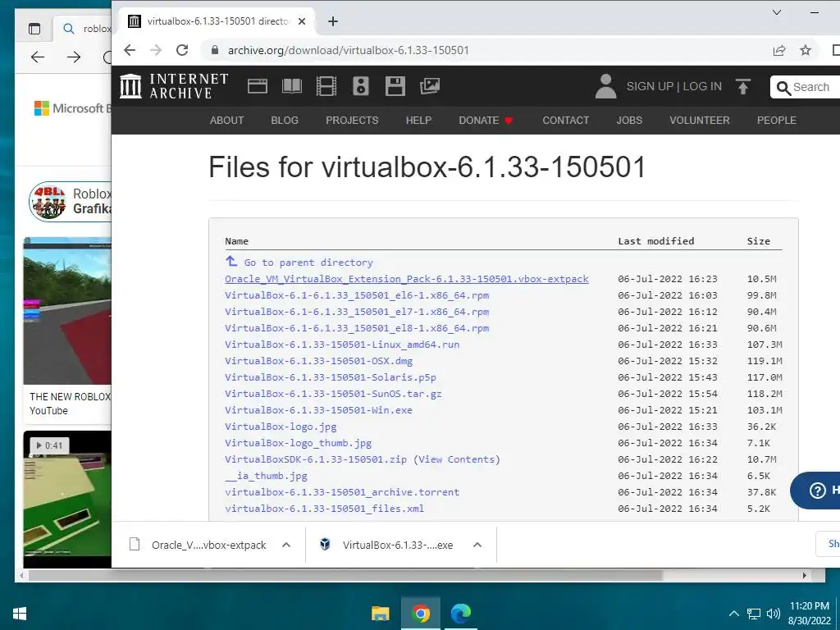Select the virtualbox-6.1.33-150501 directory tab

tap(217, 21)
